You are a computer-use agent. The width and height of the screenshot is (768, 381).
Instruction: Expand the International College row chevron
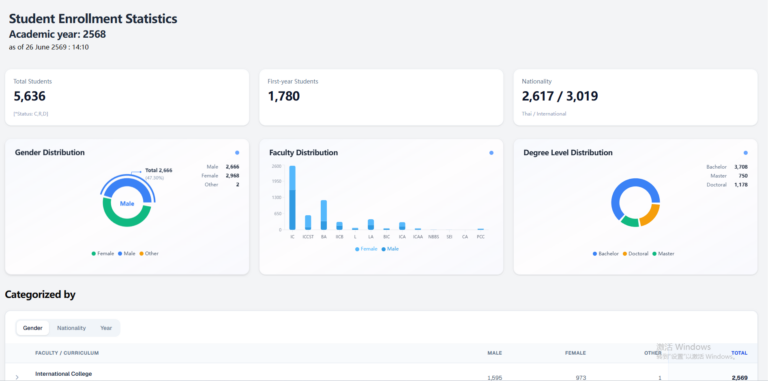(17, 377)
